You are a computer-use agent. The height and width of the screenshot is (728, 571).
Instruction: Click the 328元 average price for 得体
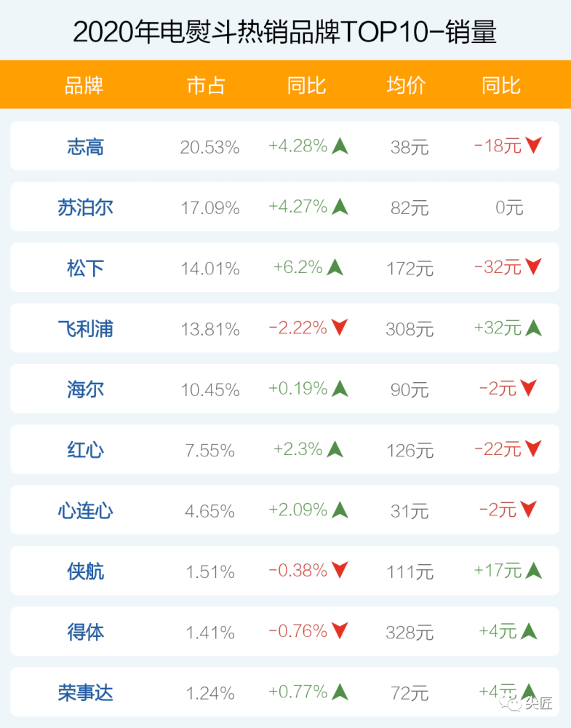(x=410, y=632)
